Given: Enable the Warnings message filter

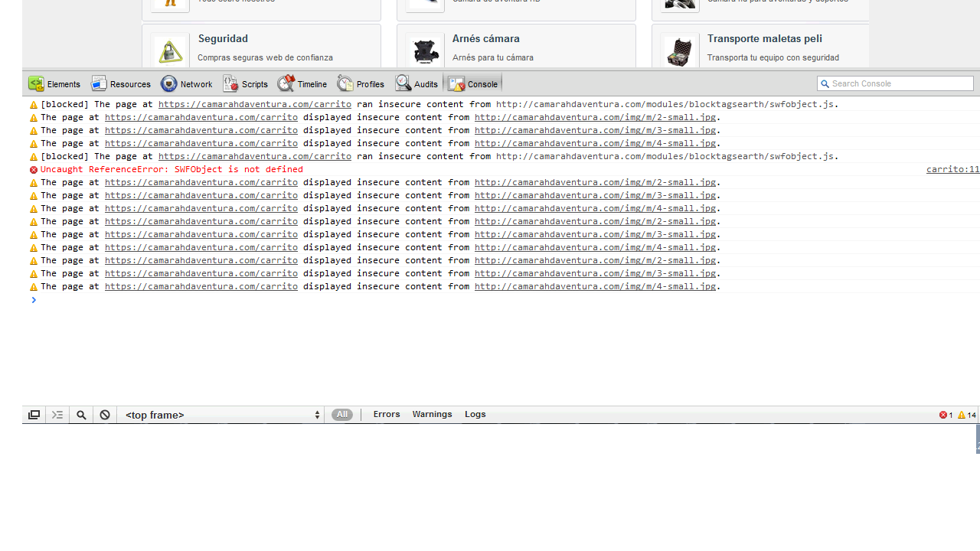Looking at the screenshot, I should coord(432,414).
